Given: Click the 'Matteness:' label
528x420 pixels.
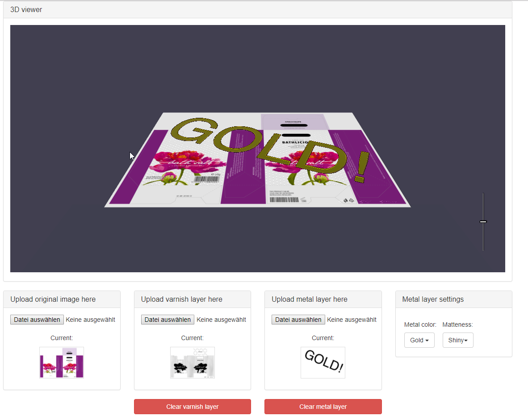Looking at the screenshot, I should pos(457,325).
